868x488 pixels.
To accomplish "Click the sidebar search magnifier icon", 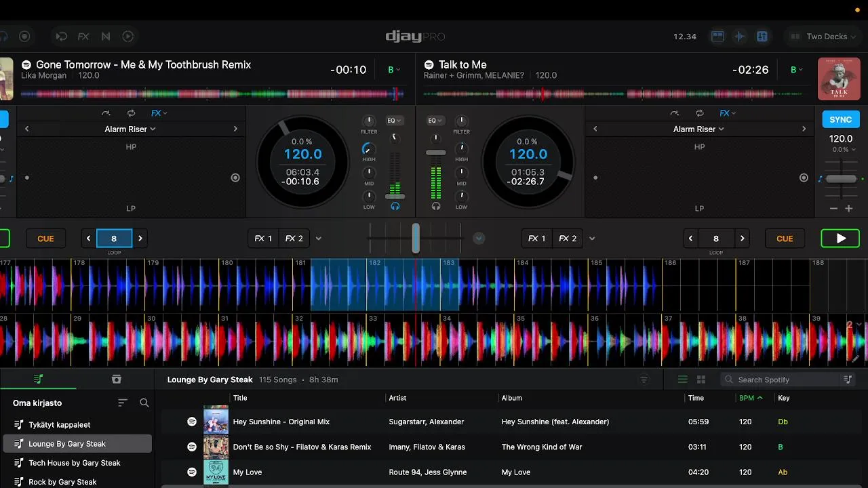I will [144, 403].
